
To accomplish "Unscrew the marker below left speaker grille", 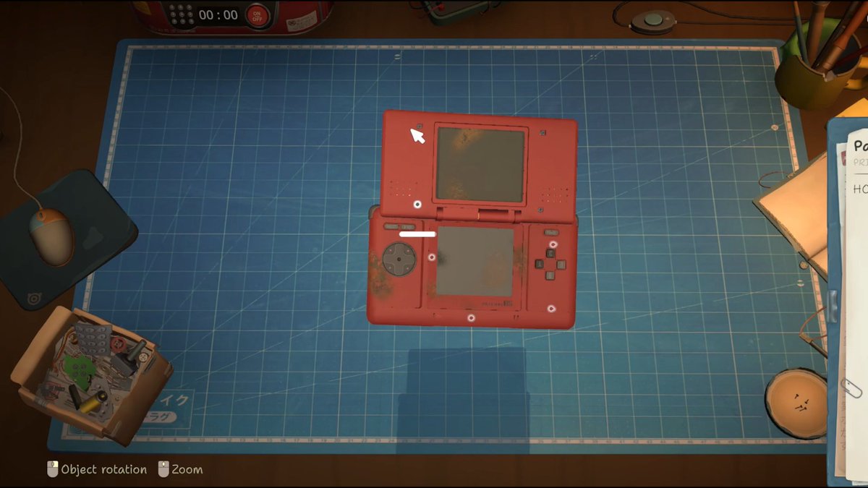I will pos(417,205).
